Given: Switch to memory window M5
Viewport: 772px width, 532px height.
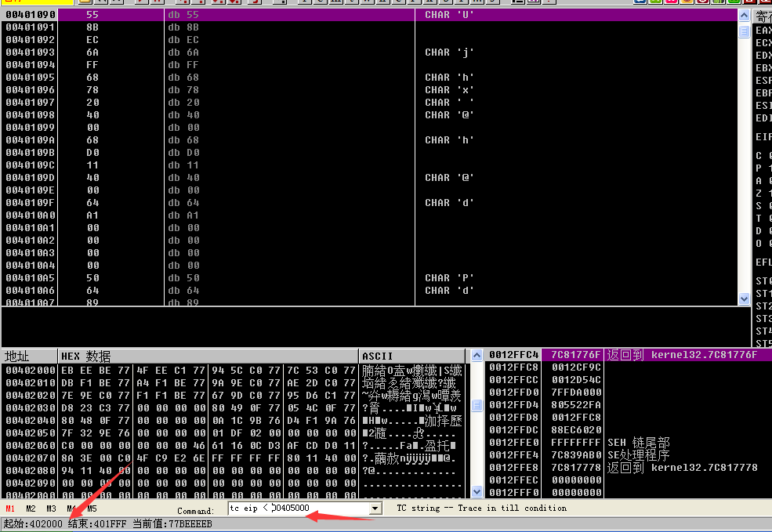Looking at the screenshot, I should [92, 508].
